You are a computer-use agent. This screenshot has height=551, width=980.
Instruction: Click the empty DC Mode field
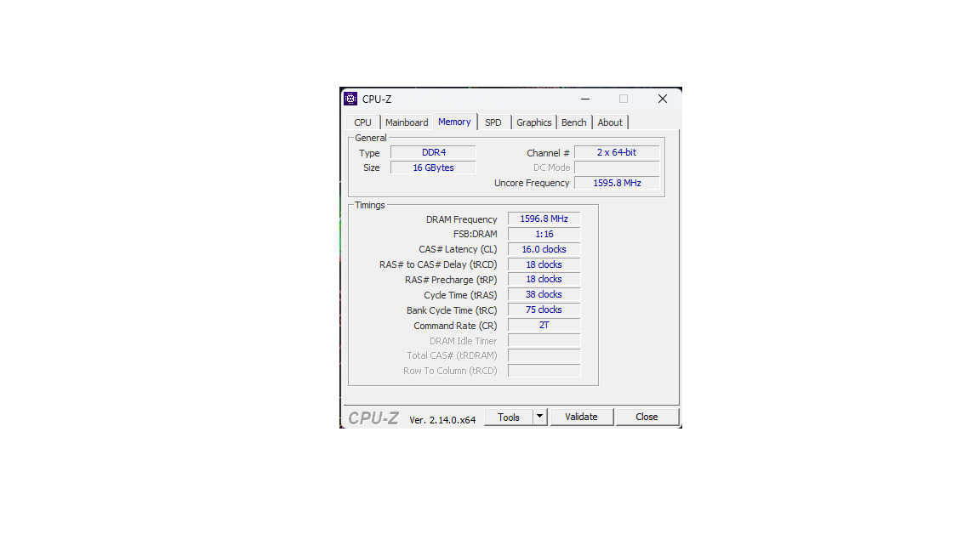point(617,168)
